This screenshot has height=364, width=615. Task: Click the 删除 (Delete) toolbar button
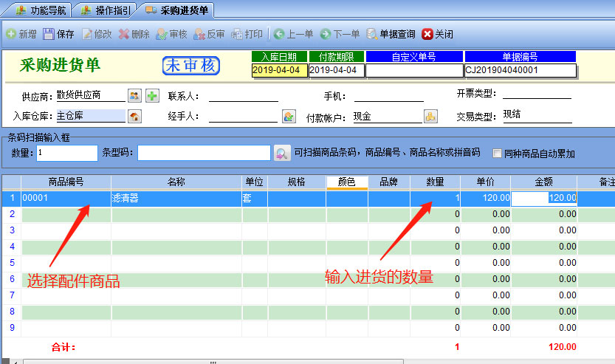click(x=134, y=34)
